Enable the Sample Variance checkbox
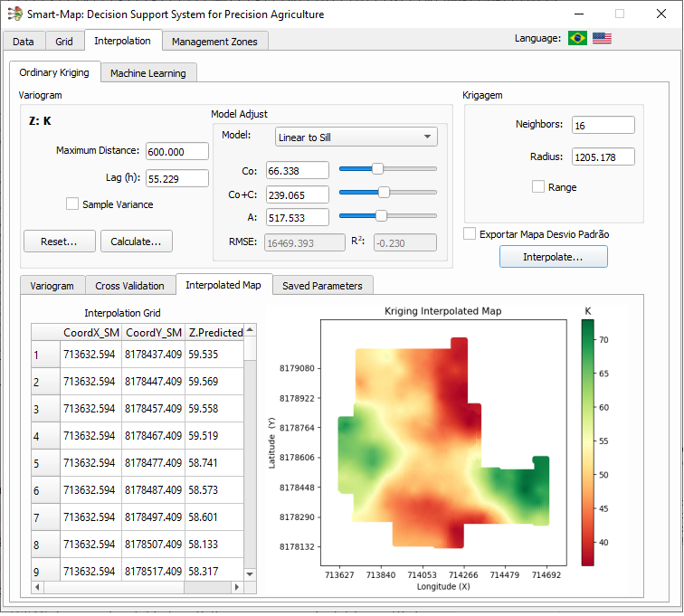 pyautogui.click(x=72, y=204)
